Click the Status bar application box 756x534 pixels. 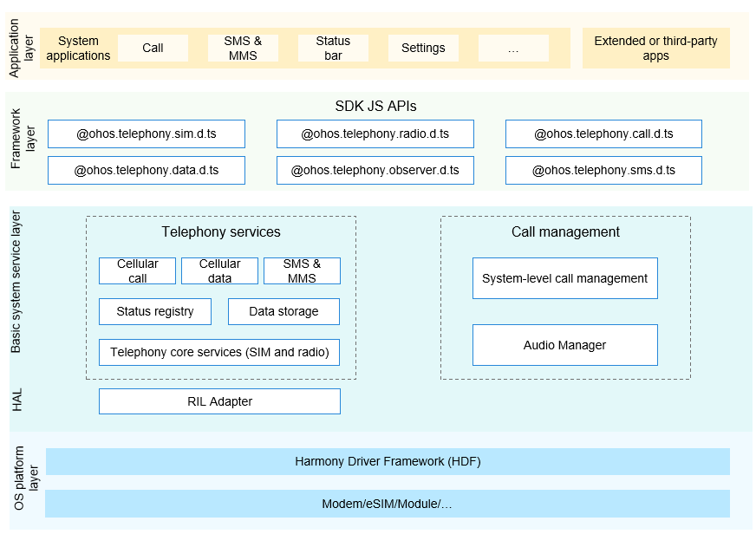tap(333, 49)
